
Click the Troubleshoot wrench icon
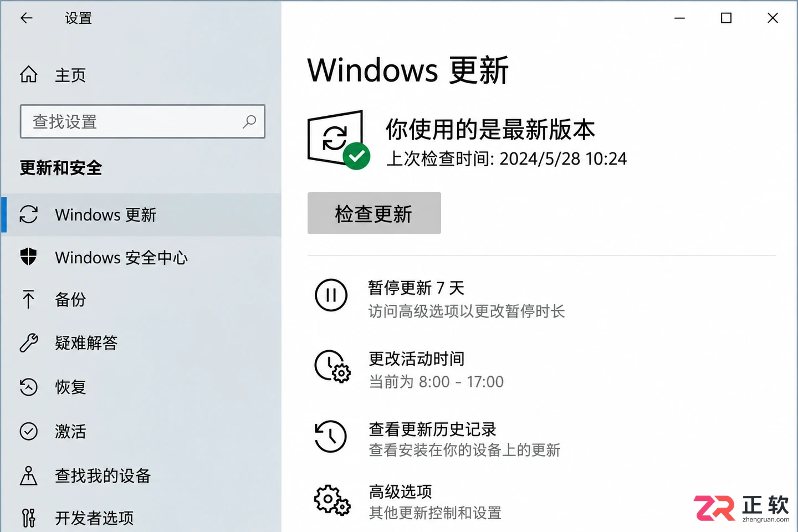tap(29, 343)
